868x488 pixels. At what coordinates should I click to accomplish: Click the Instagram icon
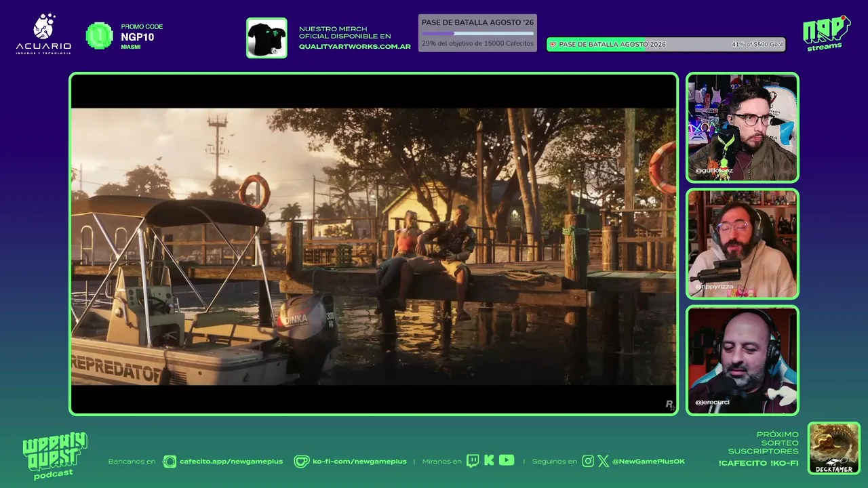588,462
